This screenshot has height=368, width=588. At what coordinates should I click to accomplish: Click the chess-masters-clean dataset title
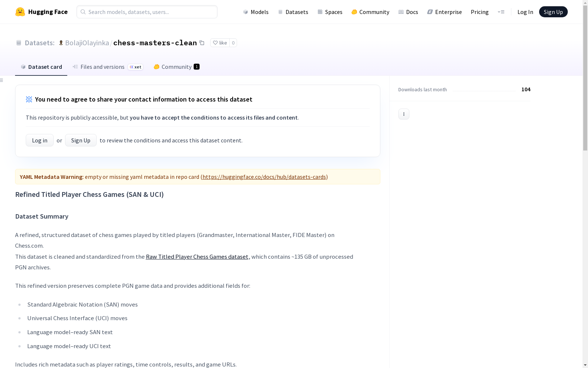[155, 43]
